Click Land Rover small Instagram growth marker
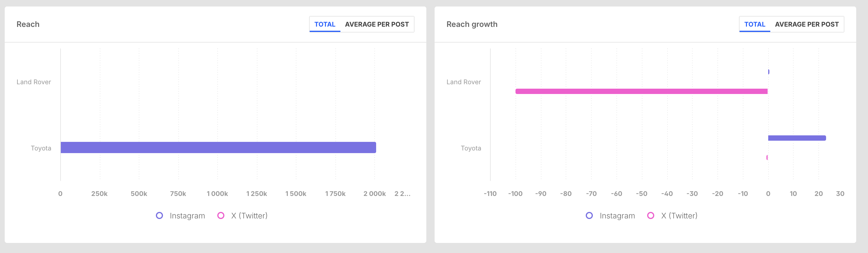Viewport: 868px width, 253px height. click(769, 72)
